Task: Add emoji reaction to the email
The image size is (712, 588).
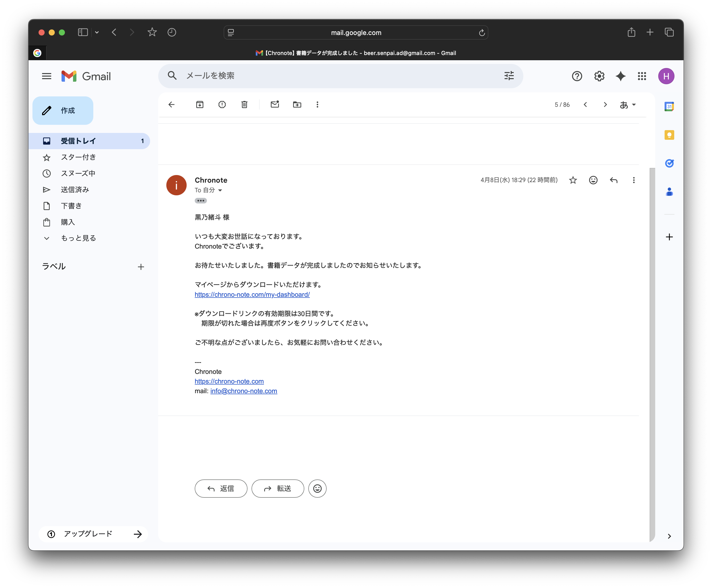Action: (x=593, y=180)
